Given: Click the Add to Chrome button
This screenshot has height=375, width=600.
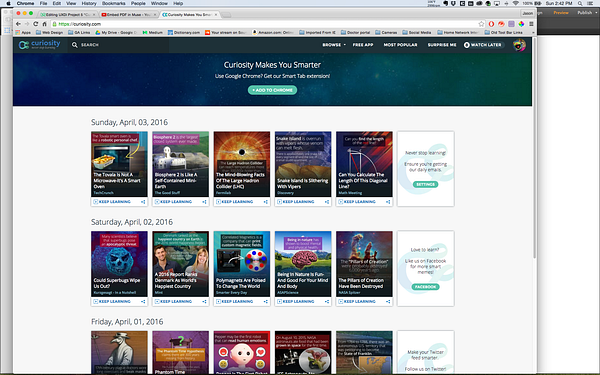Looking at the screenshot, I should (x=272, y=90).
